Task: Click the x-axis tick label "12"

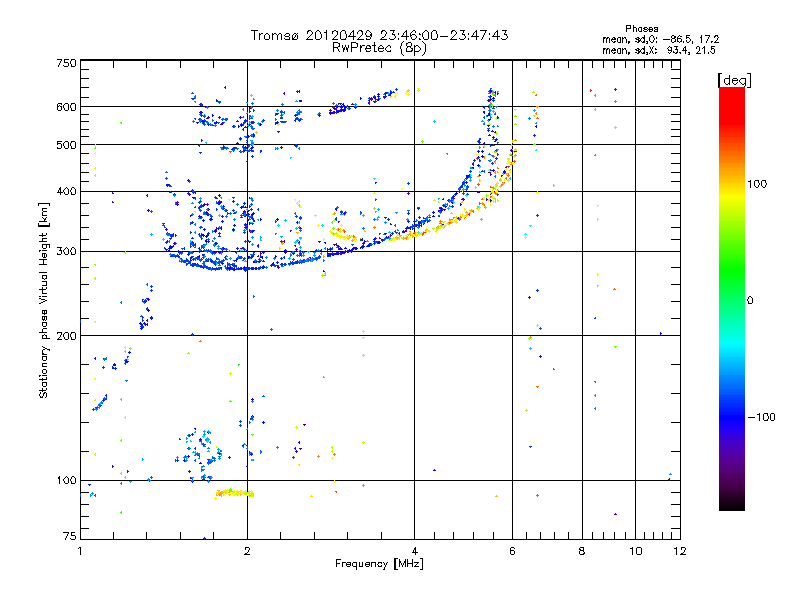Action: point(680,551)
